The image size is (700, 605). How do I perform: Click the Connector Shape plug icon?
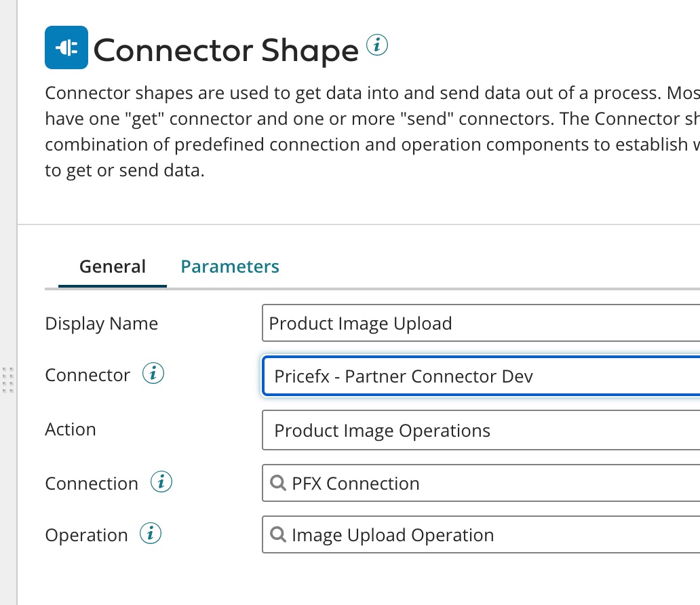click(66, 47)
